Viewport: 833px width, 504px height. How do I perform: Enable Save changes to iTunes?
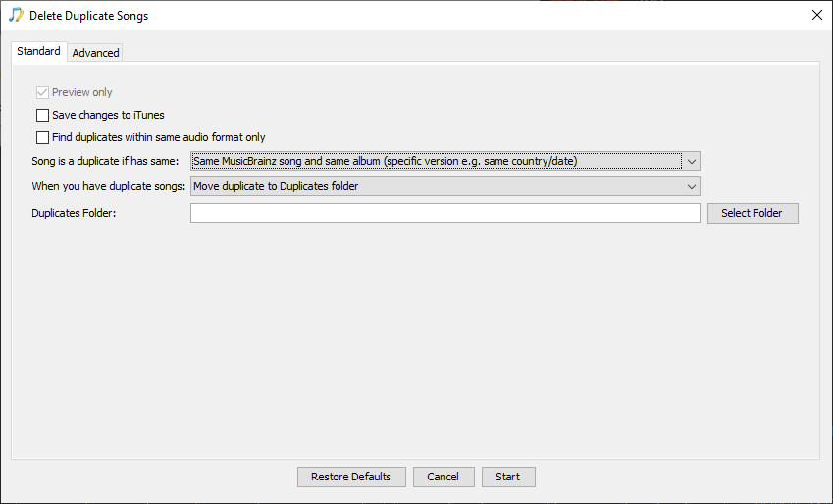coord(42,115)
